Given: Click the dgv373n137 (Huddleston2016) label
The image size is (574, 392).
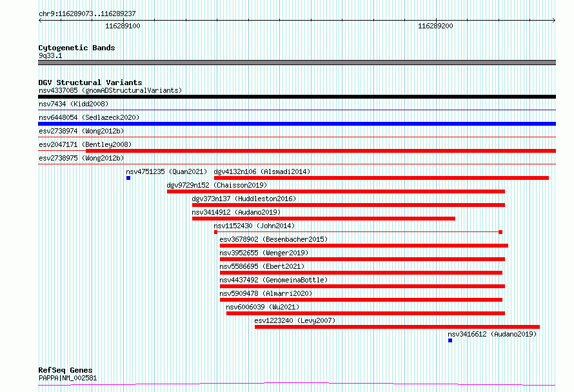Looking at the screenshot, I should (244, 199).
